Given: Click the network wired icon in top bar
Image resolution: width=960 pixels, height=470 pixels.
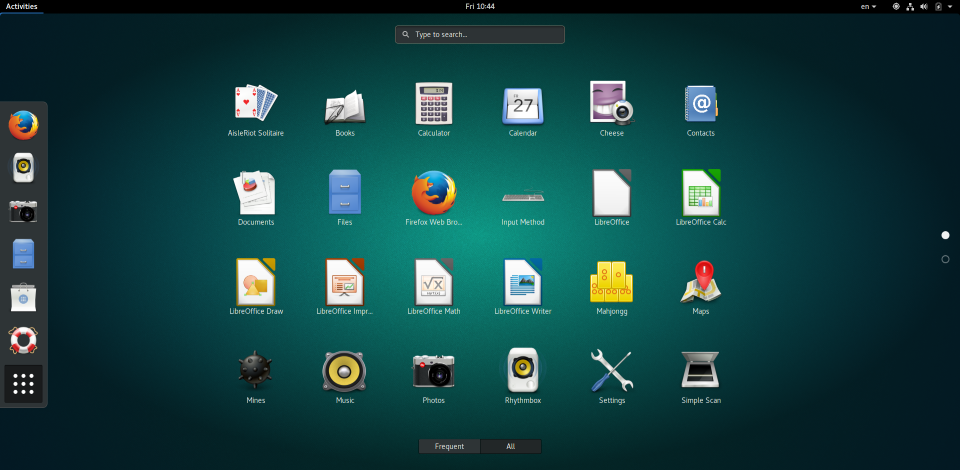Looking at the screenshot, I should (910, 7).
